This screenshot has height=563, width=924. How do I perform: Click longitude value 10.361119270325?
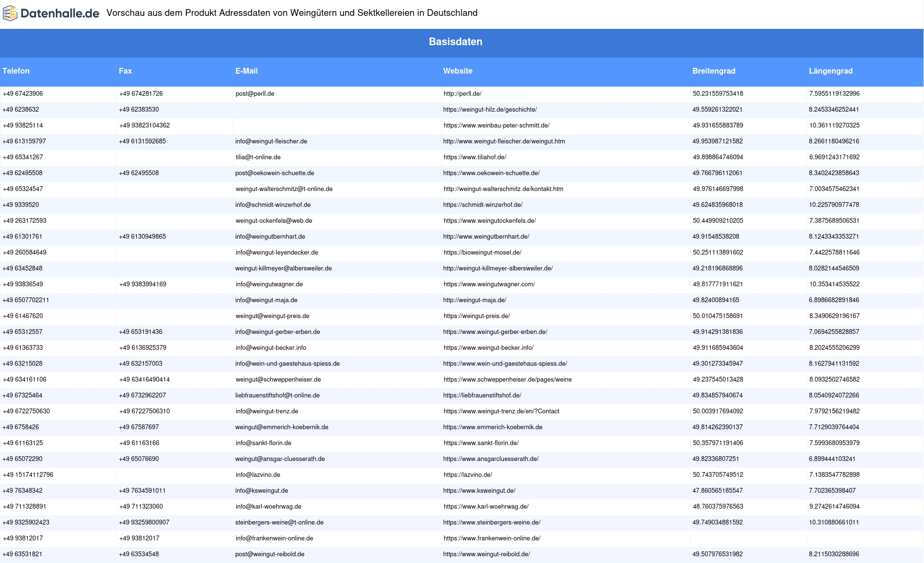pos(834,126)
